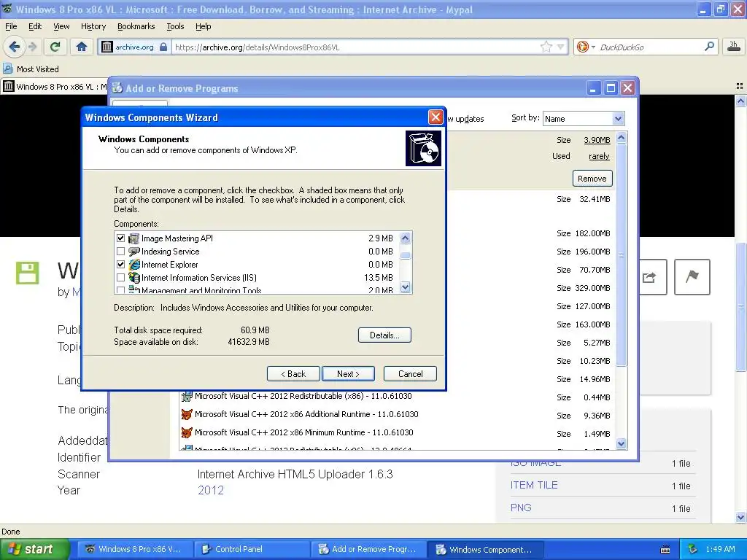Click components list scroll down arrow
Image resolution: width=747 pixels, height=560 pixels.
(x=406, y=287)
